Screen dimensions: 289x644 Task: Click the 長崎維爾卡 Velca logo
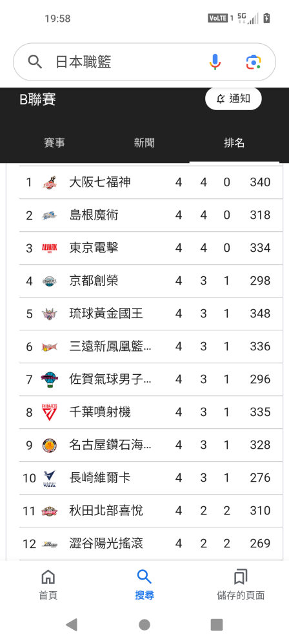pos(50,478)
